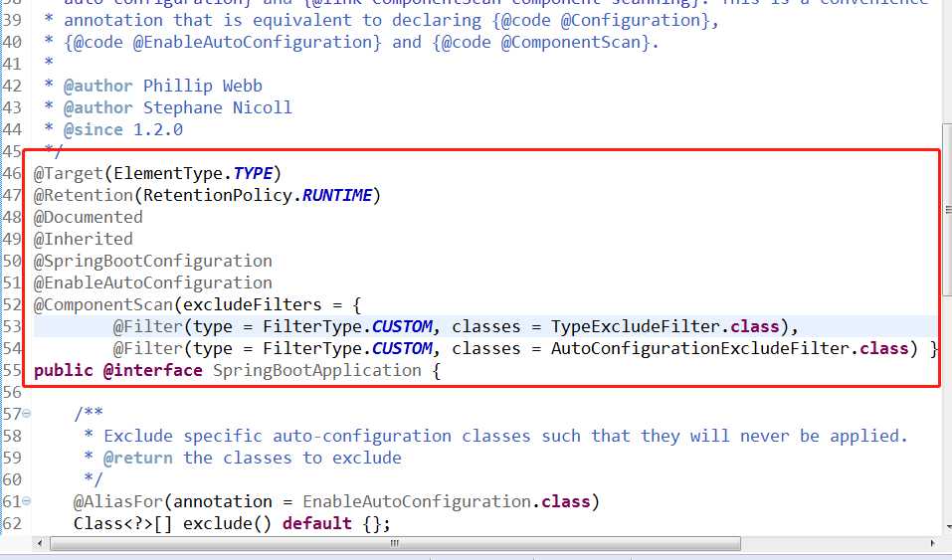Viewport: 952px width, 560px height.
Task: Click the @SpringBootConfiguration annotation on line 50
Action: (153, 262)
